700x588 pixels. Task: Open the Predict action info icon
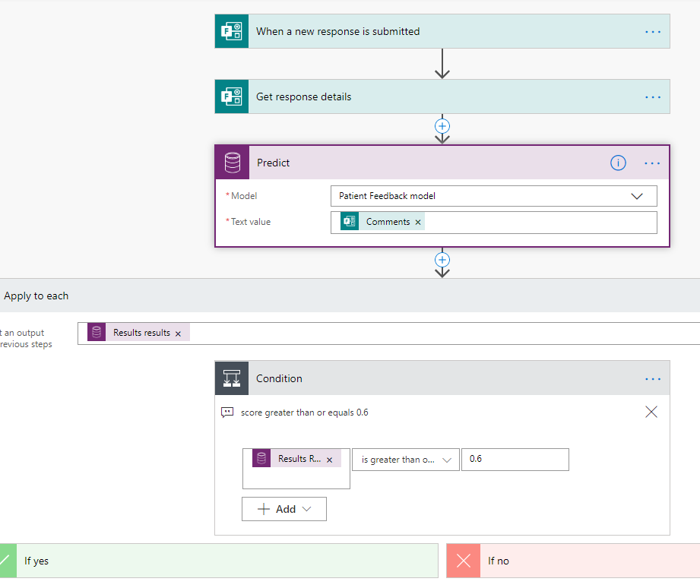pyautogui.click(x=619, y=163)
